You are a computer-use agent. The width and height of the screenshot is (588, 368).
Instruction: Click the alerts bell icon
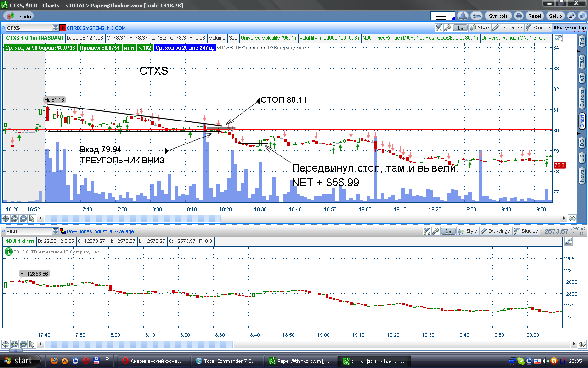click(463, 16)
